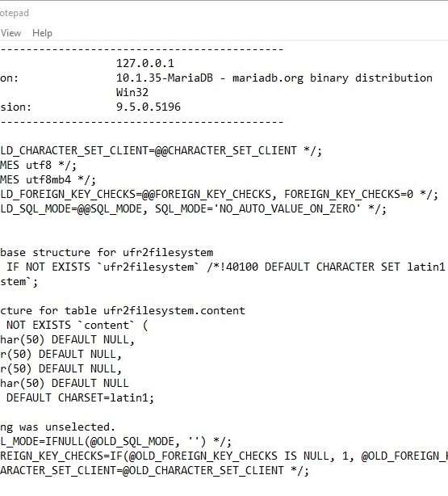This screenshot has width=448, height=496.
Task: Open the Help menu
Action: (x=42, y=33)
